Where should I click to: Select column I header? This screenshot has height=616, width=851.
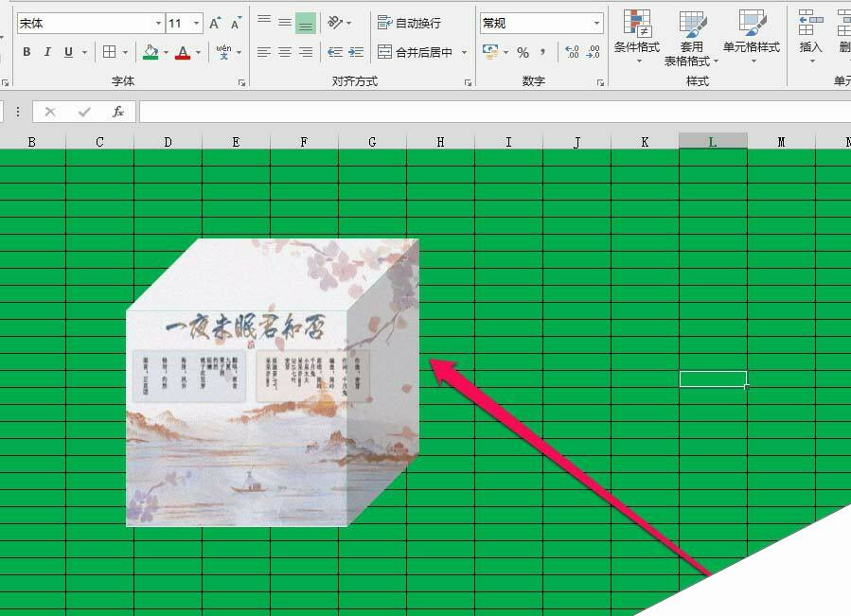[x=508, y=142]
